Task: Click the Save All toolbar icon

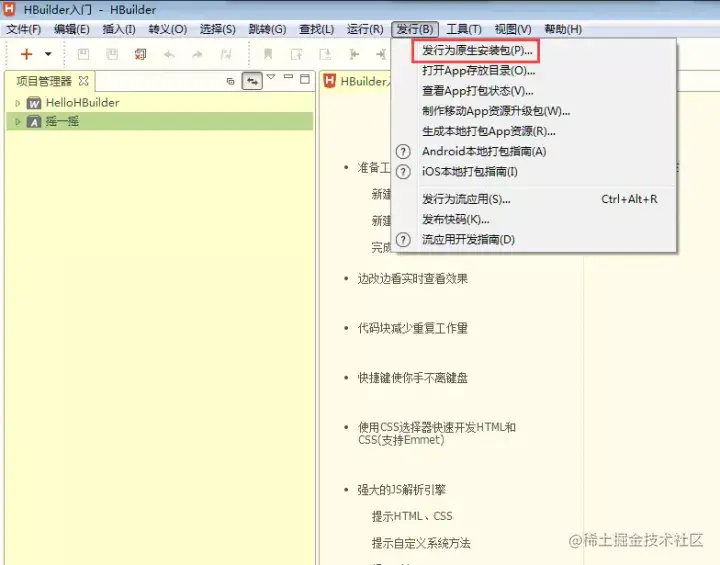Action: [112, 54]
